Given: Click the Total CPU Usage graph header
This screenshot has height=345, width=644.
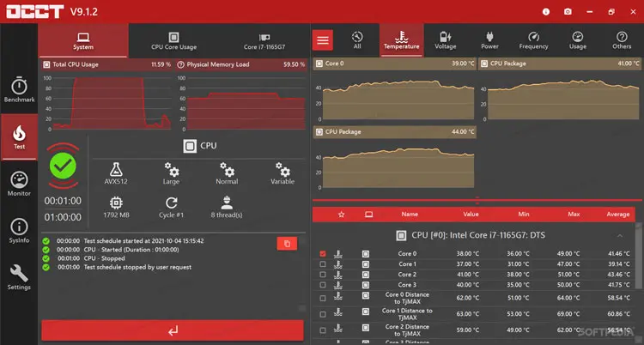Looking at the screenshot, I should tap(107, 64).
